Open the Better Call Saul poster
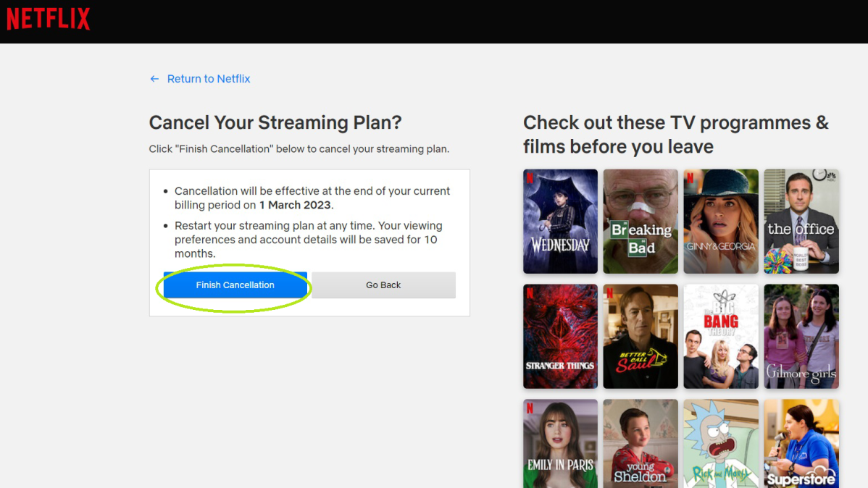868x488 pixels. (640, 337)
